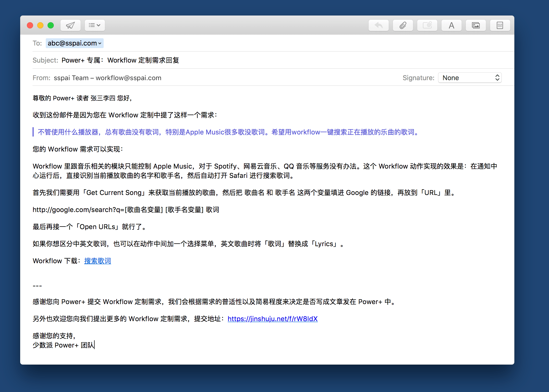Open the jinshuju.net submission link
The width and height of the screenshot is (549, 392).
[x=272, y=319]
